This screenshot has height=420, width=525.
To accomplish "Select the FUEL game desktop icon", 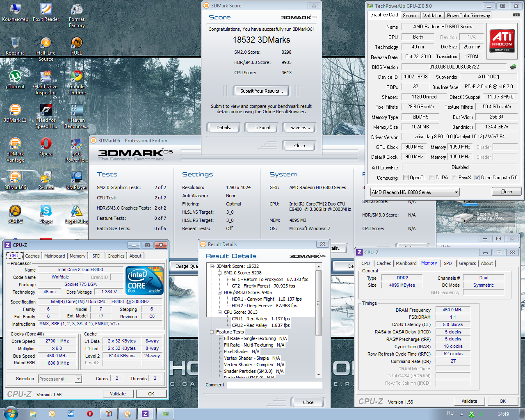I will 77,46.
